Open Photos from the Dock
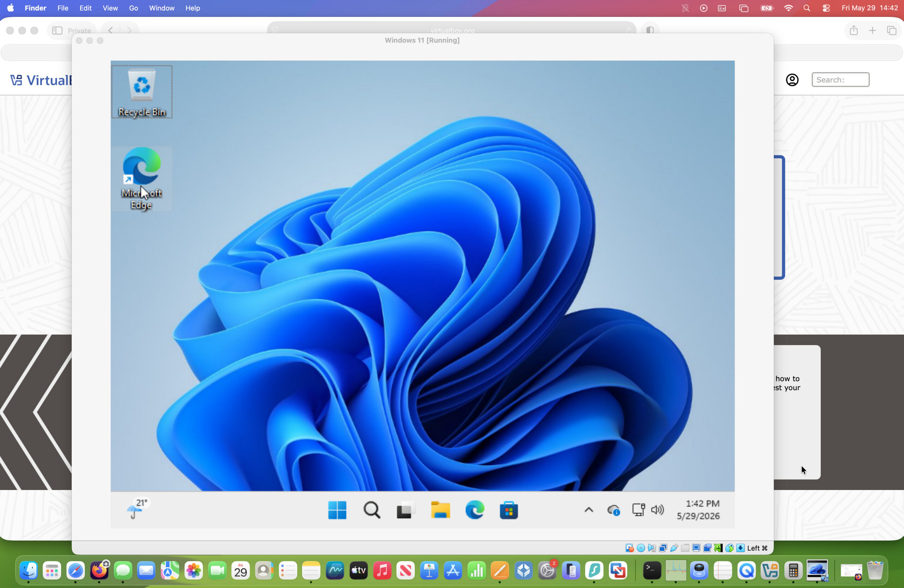This screenshot has height=588, width=904. (193, 570)
